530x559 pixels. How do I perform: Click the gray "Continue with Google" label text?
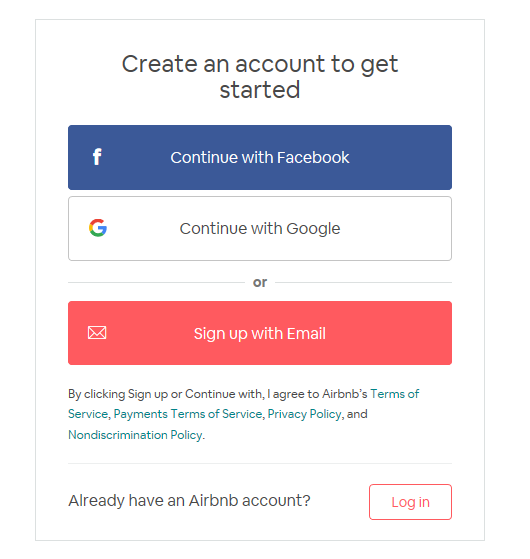(x=260, y=229)
